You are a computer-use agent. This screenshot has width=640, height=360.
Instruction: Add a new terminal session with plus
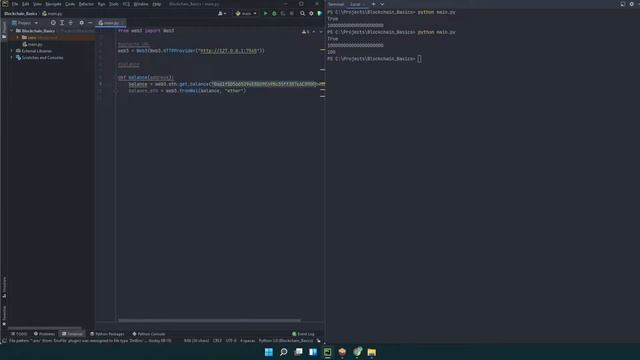tap(373, 4)
